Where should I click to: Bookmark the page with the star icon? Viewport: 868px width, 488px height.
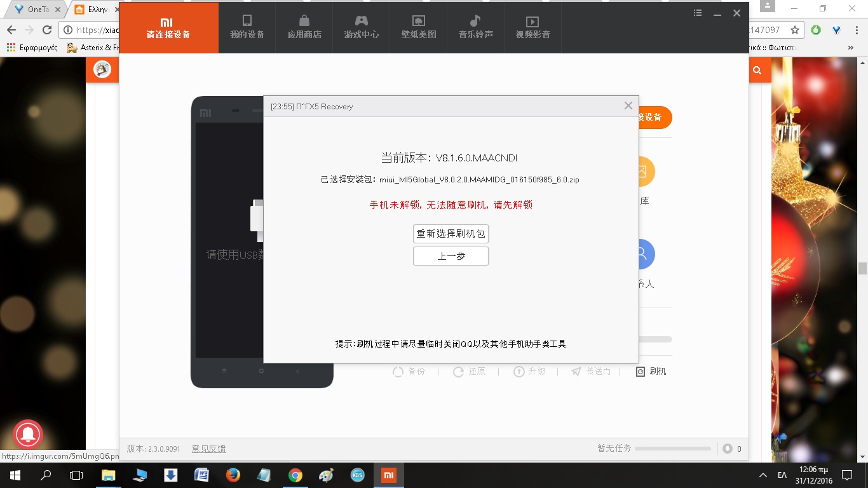point(794,30)
